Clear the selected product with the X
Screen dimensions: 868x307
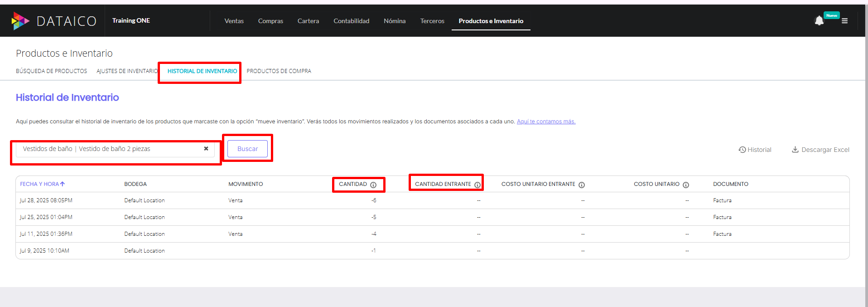coord(206,149)
